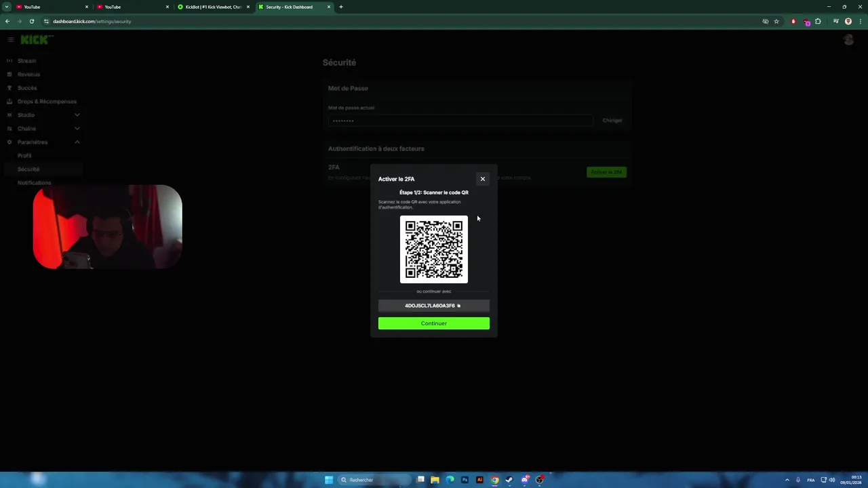Click the webcam overlay thumbnail
Screen dimensions: 868x488
[x=107, y=227]
